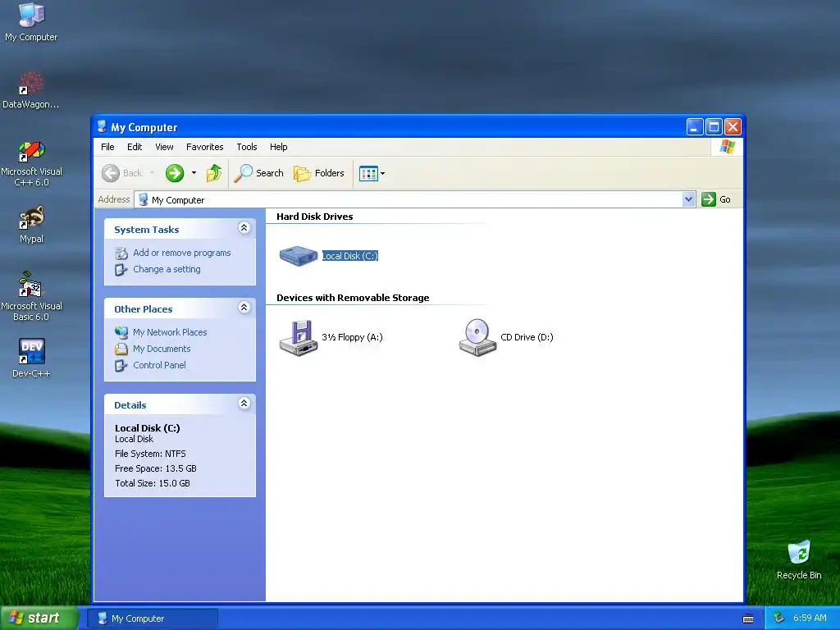Open the Tools menu
Image resolution: width=840 pixels, height=630 pixels.
[246, 147]
